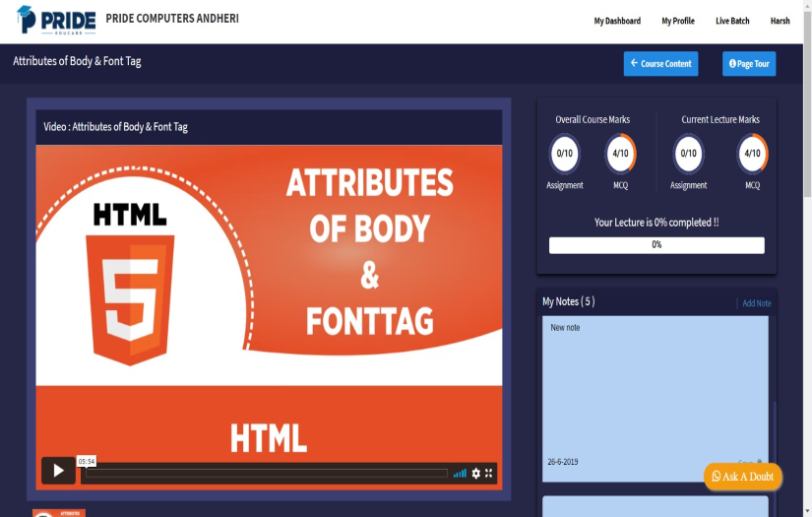Click "Your Lecture is 0% completed !!" text
This screenshot has width=812, height=517.
(656, 223)
